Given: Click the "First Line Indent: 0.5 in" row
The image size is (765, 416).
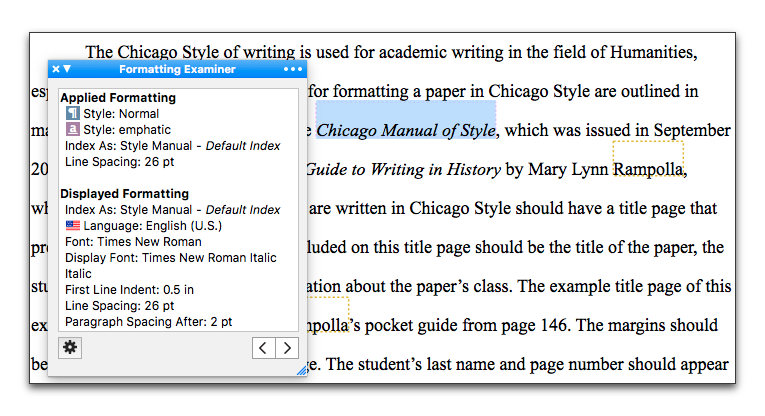Looking at the screenshot, I should coord(129,290).
